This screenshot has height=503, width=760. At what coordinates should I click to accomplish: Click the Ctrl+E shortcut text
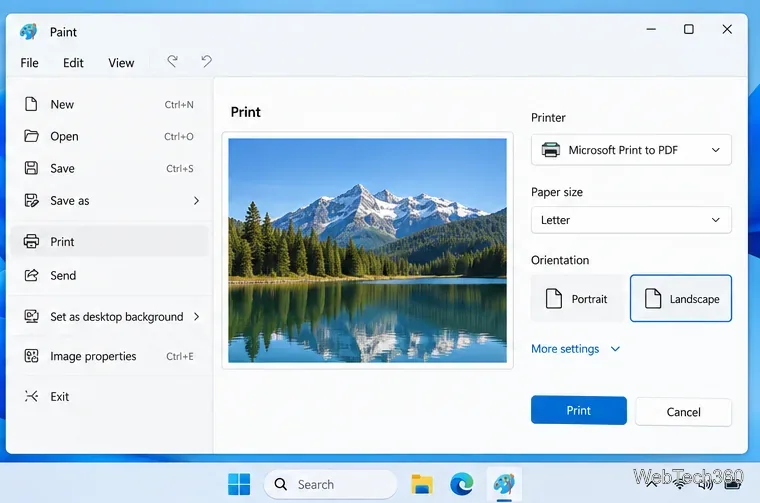pyautogui.click(x=180, y=357)
